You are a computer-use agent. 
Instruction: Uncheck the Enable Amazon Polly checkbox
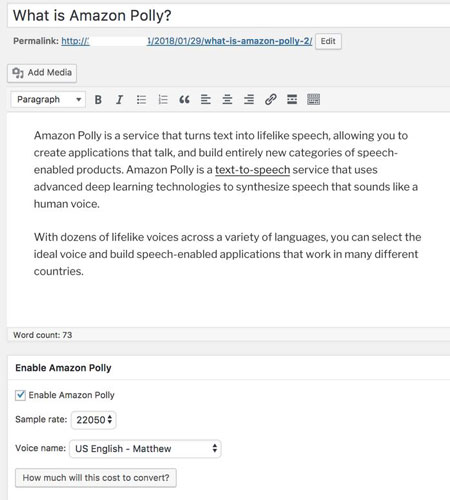[20, 395]
